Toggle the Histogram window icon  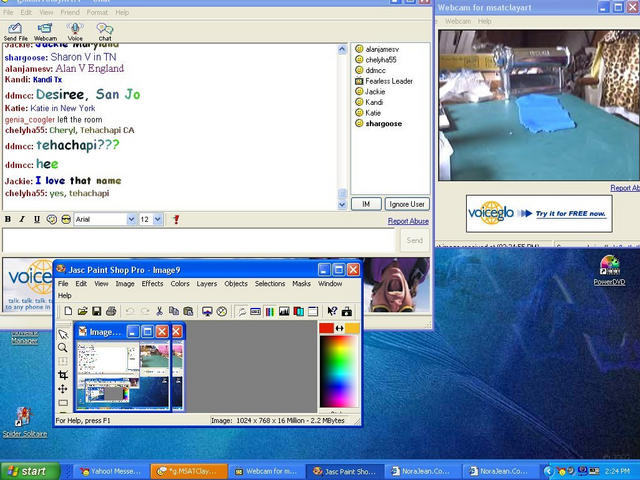284,311
